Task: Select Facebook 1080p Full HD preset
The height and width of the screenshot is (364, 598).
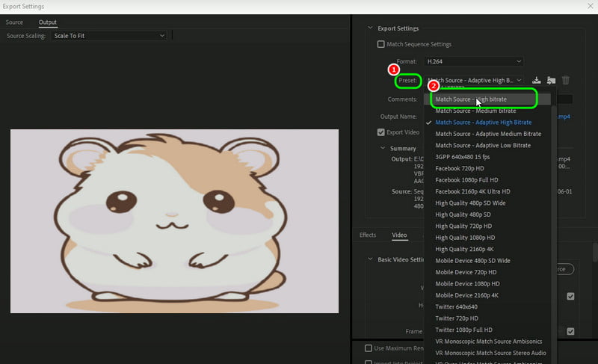Action: (x=487, y=180)
